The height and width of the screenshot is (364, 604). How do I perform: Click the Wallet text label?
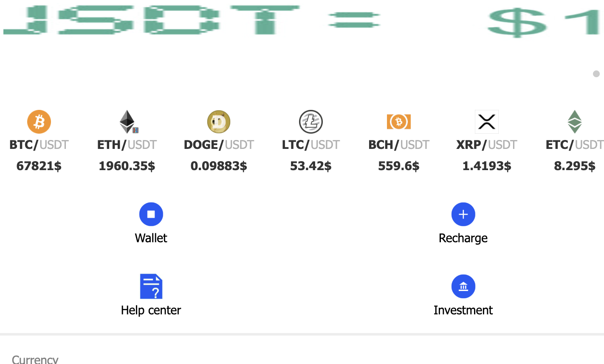point(151,238)
